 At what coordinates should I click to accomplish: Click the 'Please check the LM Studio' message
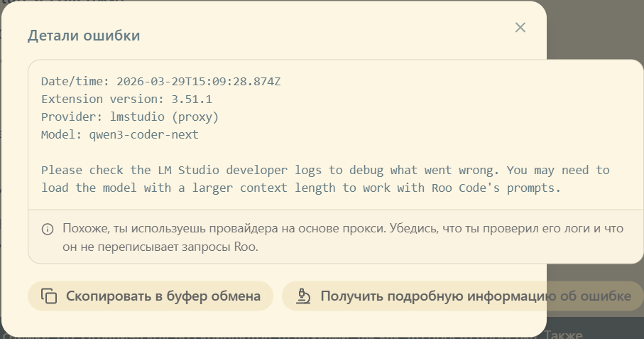click(325, 179)
